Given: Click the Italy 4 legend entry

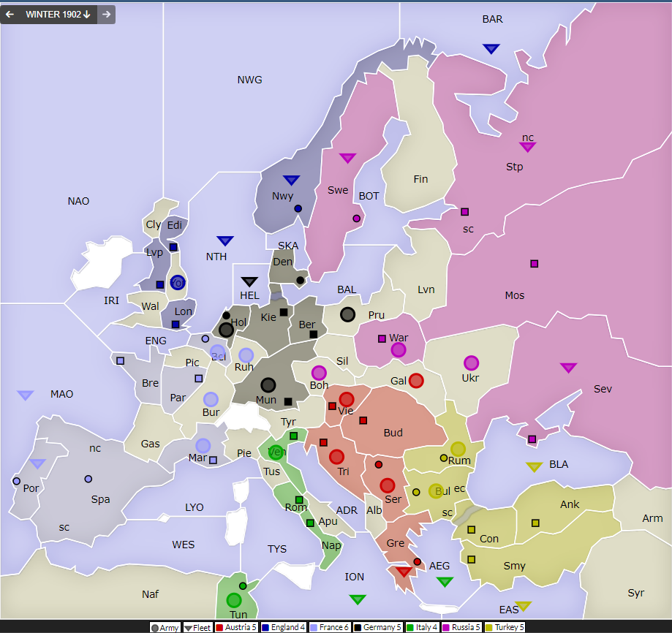Looking at the screenshot, I should click(422, 627).
